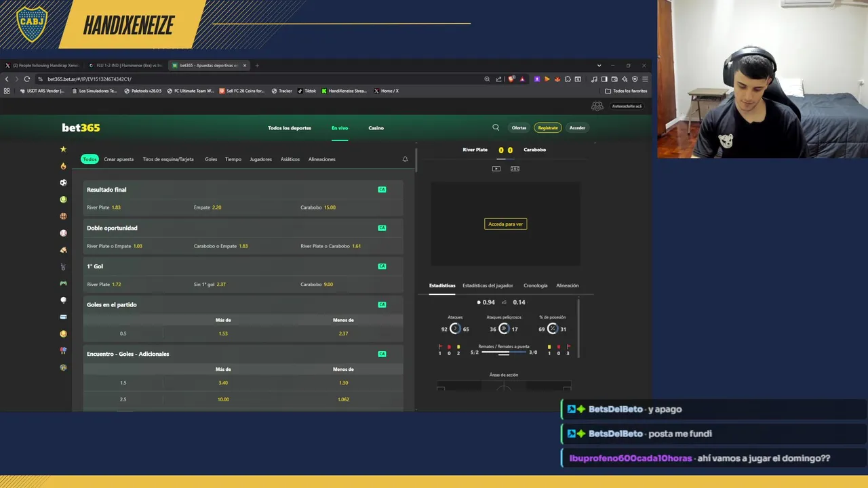Click the browser address bar URL
Image resolution: width=868 pixels, height=488 pixels.
(90, 79)
